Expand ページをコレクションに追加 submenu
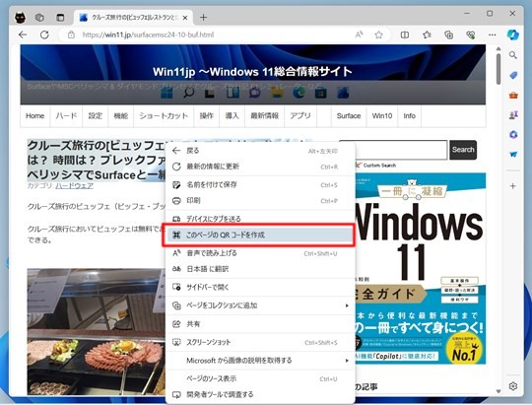Screen dimensions: 532x405 [260, 305]
